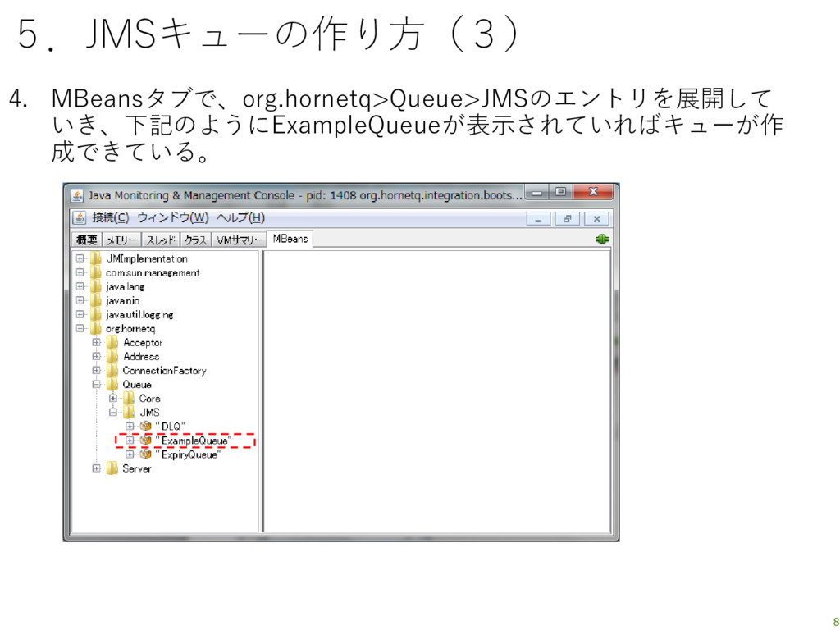
Task: Click the Java icon in the title bar
Action: click(76, 196)
